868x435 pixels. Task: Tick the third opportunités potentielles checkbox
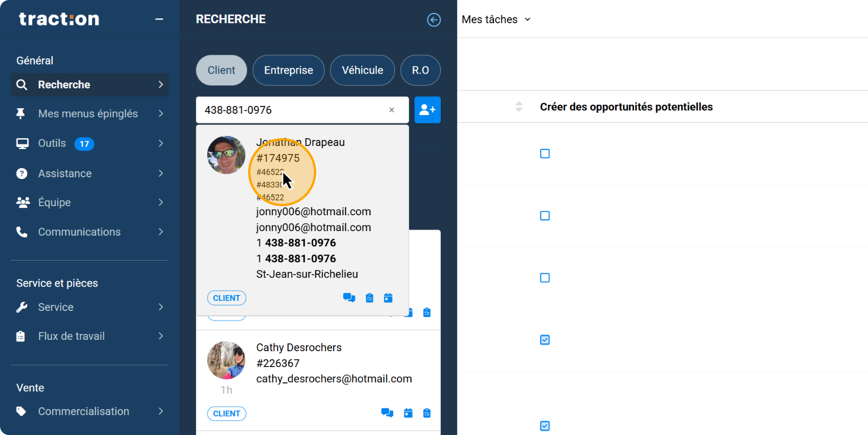tap(544, 278)
